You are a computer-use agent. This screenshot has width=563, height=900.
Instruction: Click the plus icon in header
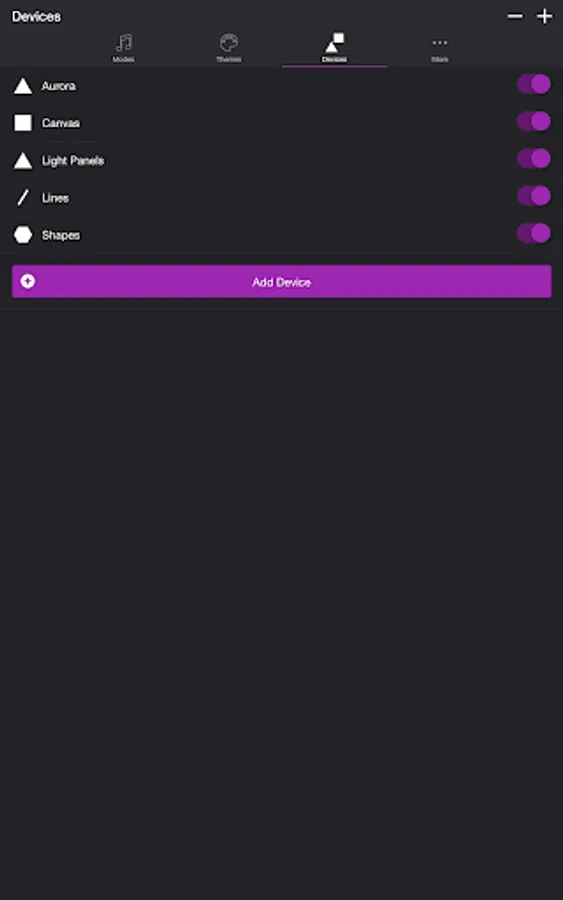tap(544, 16)
